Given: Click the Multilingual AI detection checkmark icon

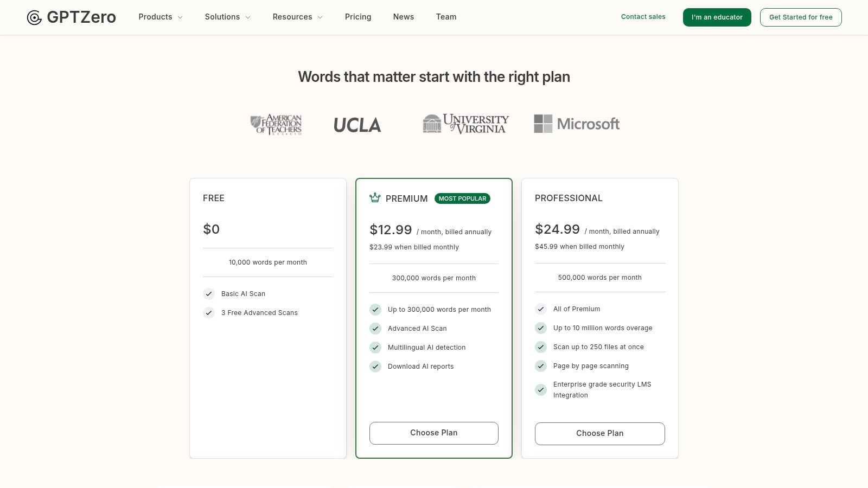Looking at the screenshot, I should tap(375, 348).
